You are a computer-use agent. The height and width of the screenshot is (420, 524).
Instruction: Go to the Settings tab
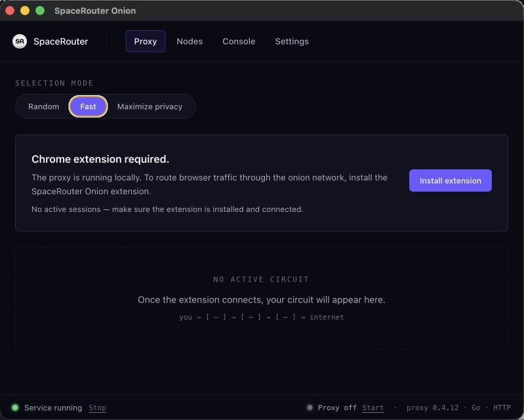pos(292,41)
